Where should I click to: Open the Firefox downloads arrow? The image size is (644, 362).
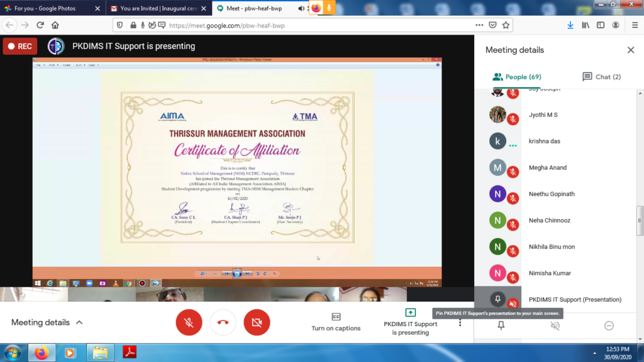[x=570, y=25]
